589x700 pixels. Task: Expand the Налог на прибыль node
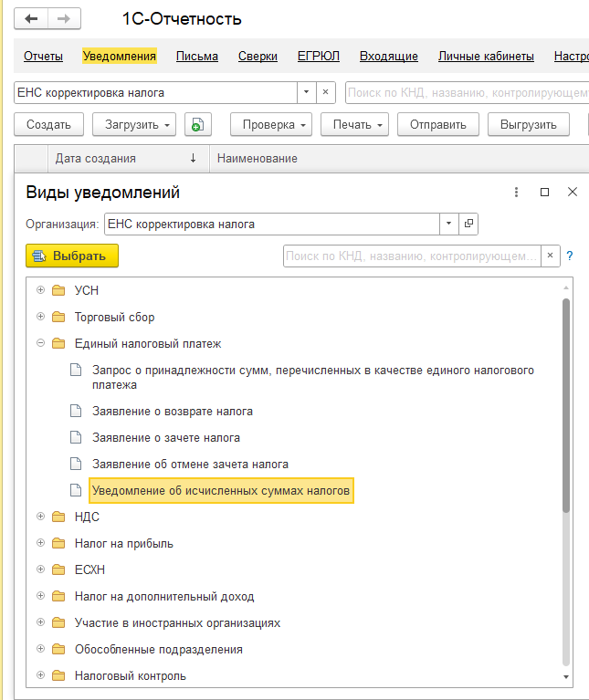click(40, 543)
